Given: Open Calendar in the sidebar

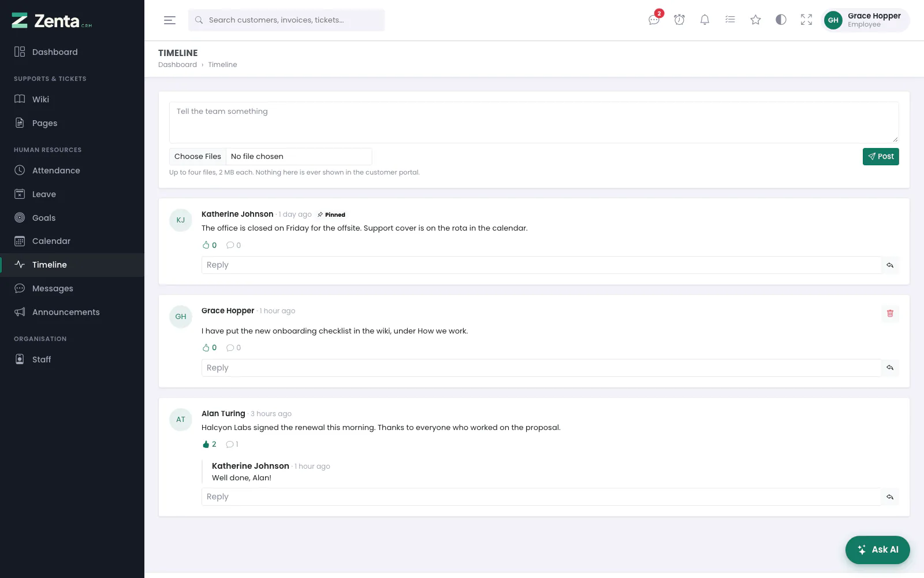Looking at the screenshot, I should [x=72, y=241].
